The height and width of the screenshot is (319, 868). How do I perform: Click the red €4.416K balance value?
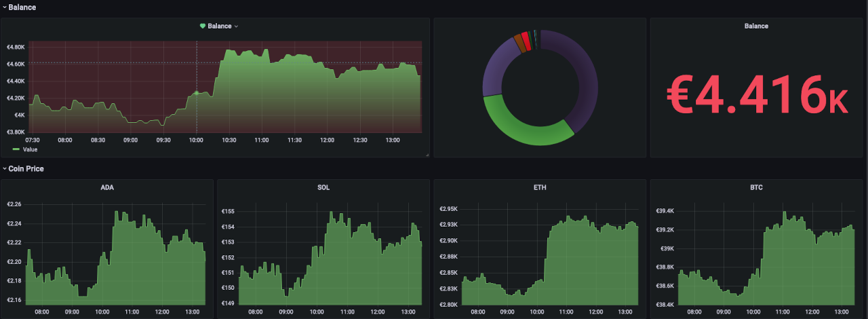pyautogui.click(x=757, y=94)
